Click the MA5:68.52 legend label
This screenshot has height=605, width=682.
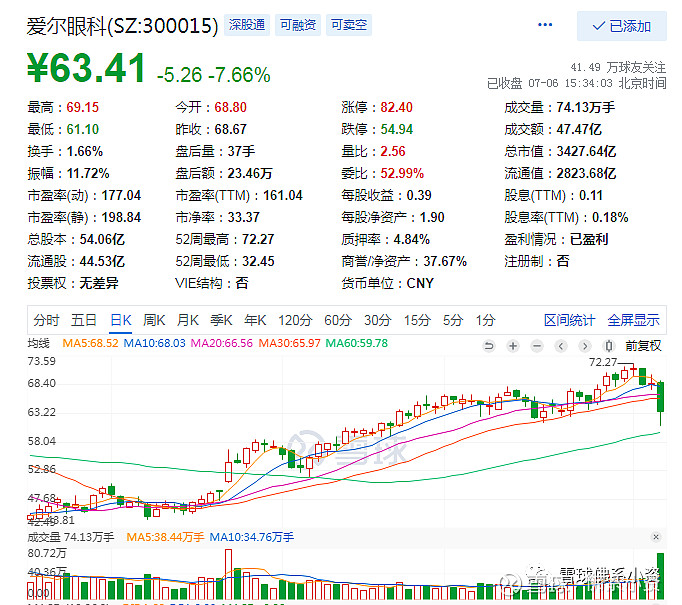pos(90,343)
